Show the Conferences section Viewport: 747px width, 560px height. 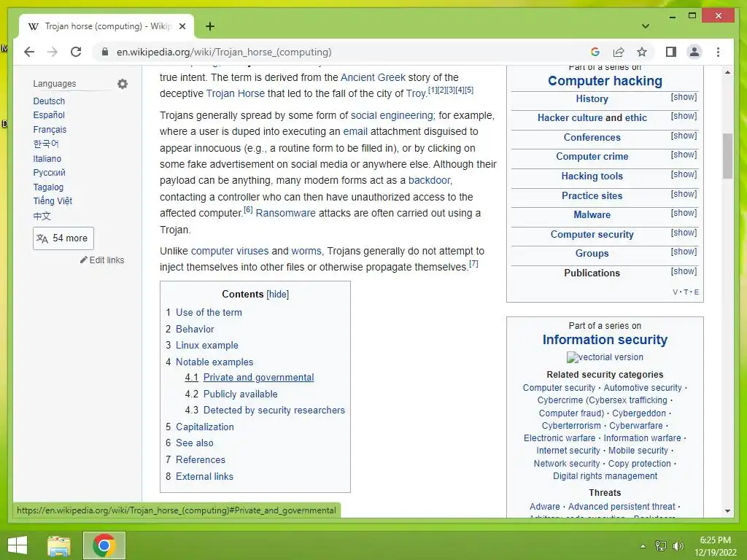pos(684,136)
